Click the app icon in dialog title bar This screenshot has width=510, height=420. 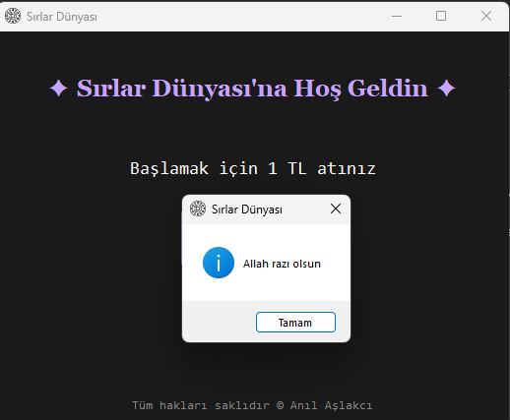point(198,209)
